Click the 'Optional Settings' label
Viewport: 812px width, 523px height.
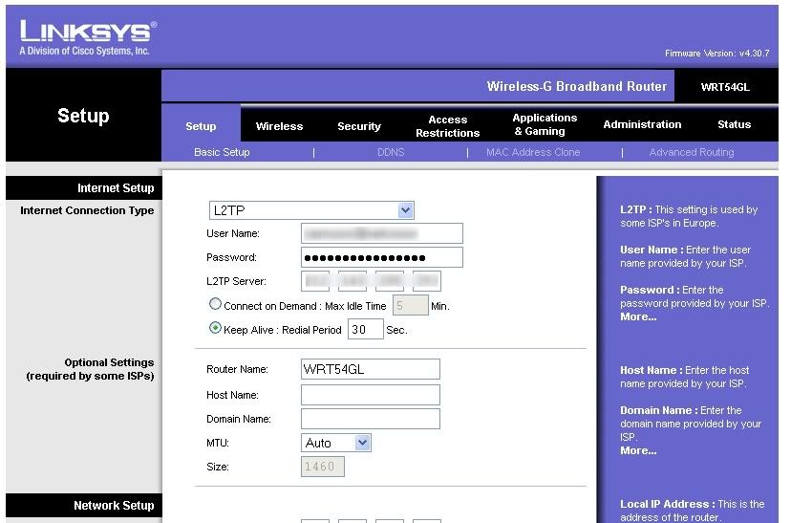click(x=109, y=362)
